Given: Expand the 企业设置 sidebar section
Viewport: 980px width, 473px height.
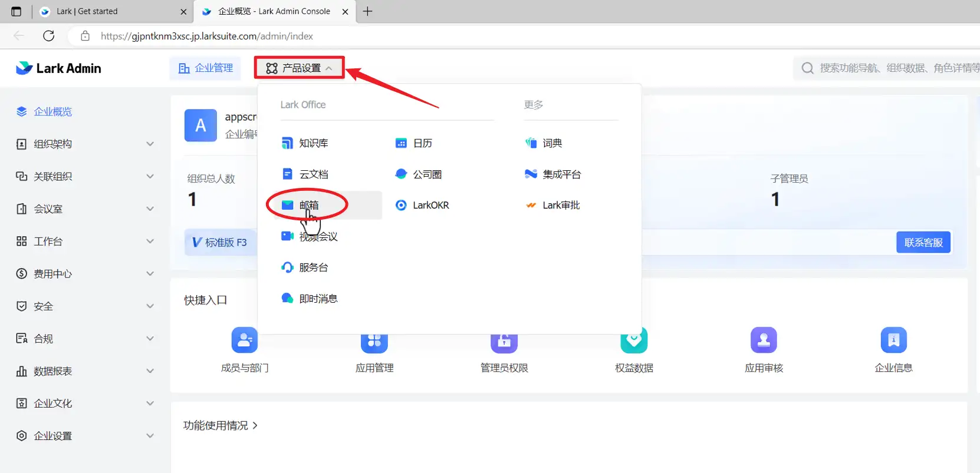Looking at the screenshot, I should (x=150, y=435).
